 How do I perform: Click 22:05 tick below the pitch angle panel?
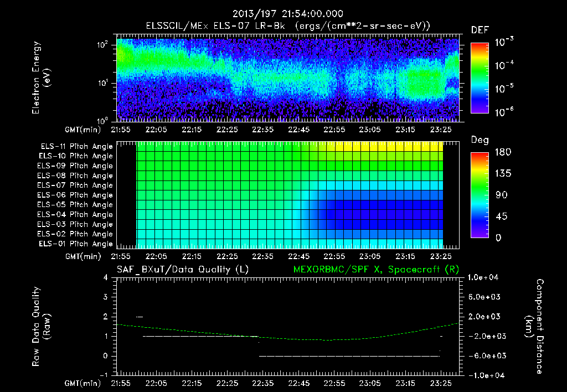pos(156,257)
